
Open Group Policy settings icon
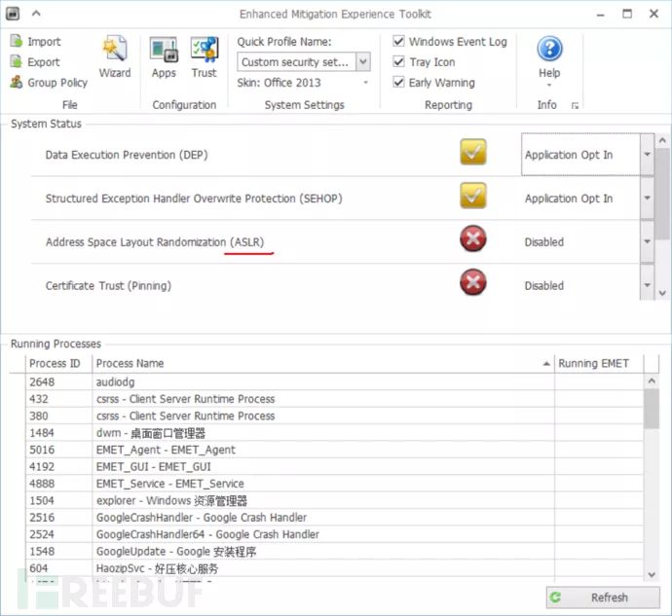[x=17, y=82]
